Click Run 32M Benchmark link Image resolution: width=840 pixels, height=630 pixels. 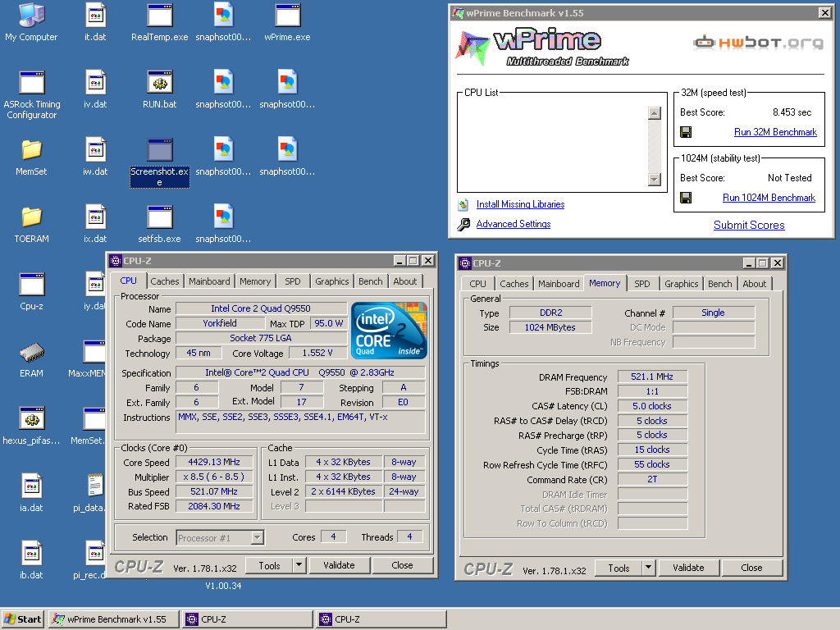point(775,132)
